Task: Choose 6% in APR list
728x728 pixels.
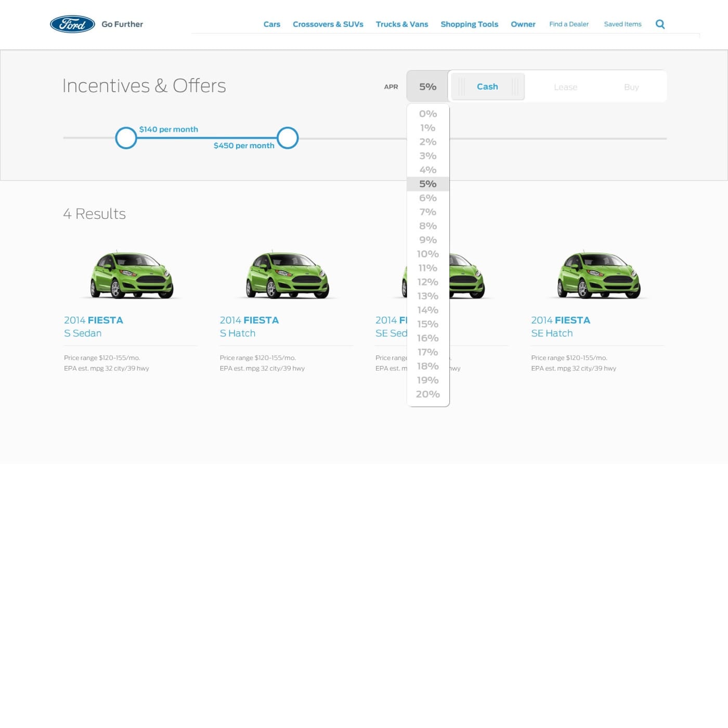Action: tap(428, 198)
